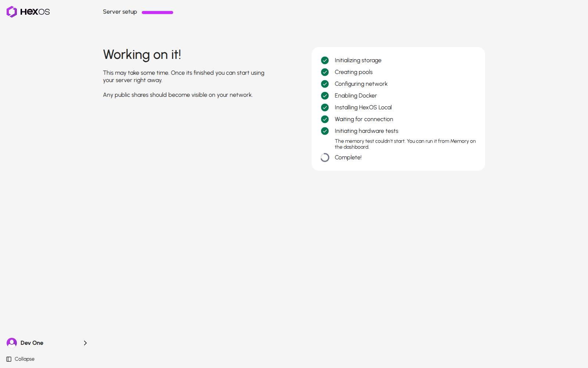Click the "Creating pools" step text
Image resolution: width=588 pixels, height=368 pixels.
click(354, 72)
